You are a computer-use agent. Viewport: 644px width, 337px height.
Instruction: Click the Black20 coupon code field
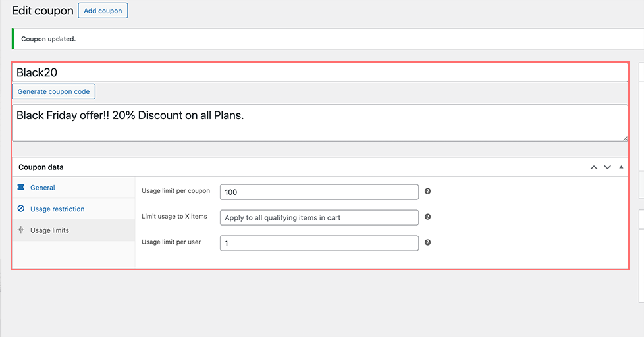pos(320,72)
